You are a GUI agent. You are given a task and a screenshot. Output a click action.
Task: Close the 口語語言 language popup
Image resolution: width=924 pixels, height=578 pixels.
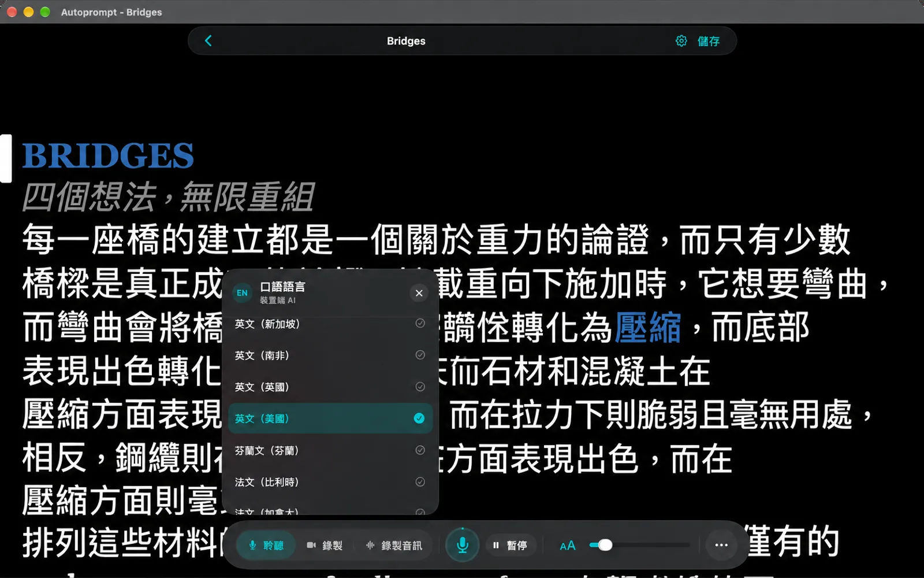tap(419, 293)
